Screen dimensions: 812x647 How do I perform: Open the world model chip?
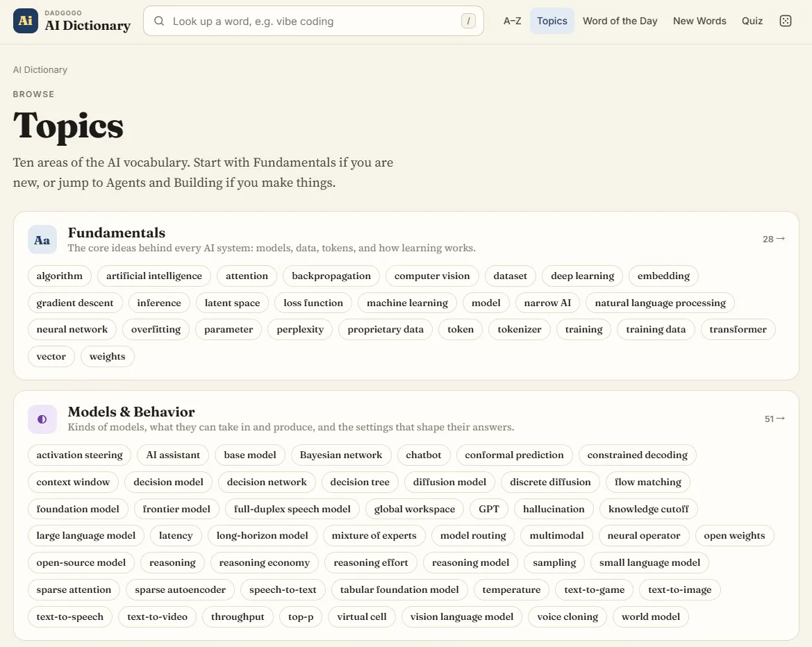[x=651, y=616]
